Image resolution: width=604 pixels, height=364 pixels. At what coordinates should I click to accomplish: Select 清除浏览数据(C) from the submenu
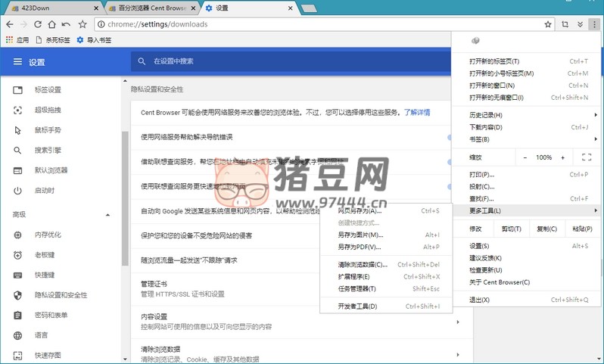(x=363, y=265)
